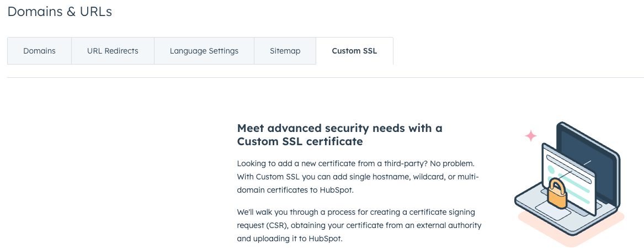Open the Language Settings tab
This screenshot has height=249, width=644.
coord(204,51)
